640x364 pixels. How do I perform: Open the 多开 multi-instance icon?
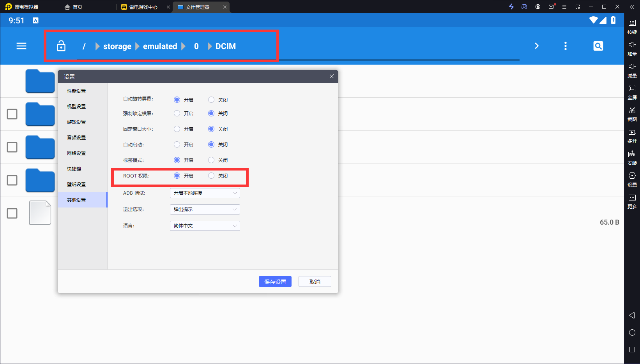tap(632, 132)
